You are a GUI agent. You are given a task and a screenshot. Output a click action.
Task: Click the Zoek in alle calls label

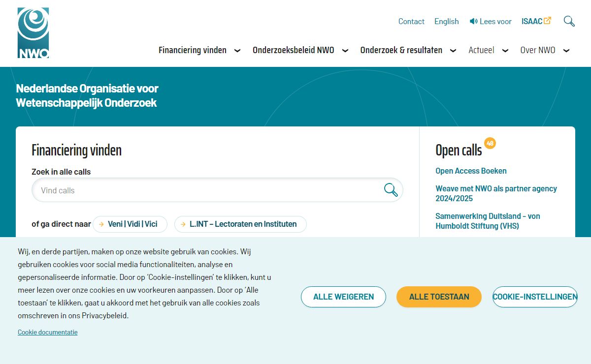point(61,172)
